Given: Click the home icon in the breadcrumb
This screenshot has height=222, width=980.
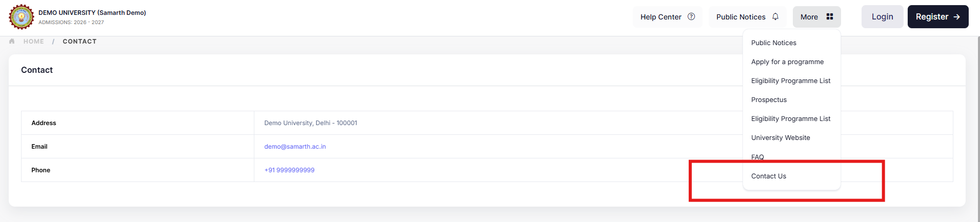Looking at the screenshot, I should 12,42.
